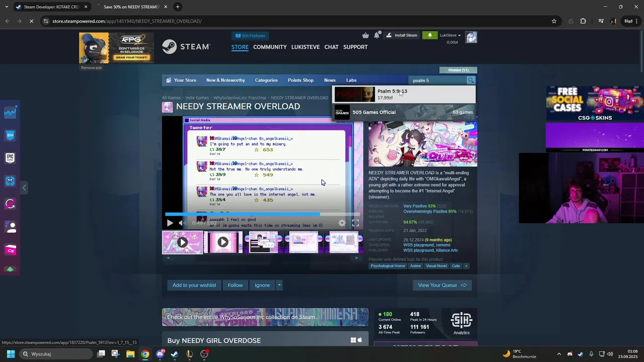Open Categories tab
Screen dimensions: 644x362
click(x=266, y=80)
